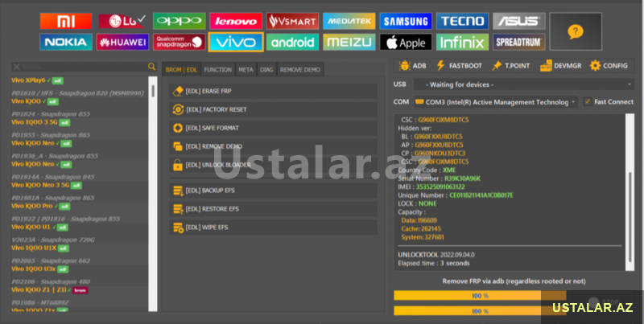
Task: Switch to the META tab
Action: coord(246,70)
